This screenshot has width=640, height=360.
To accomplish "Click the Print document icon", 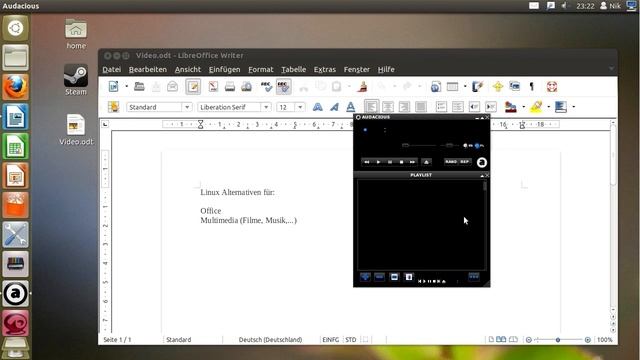I will [230, 87].
